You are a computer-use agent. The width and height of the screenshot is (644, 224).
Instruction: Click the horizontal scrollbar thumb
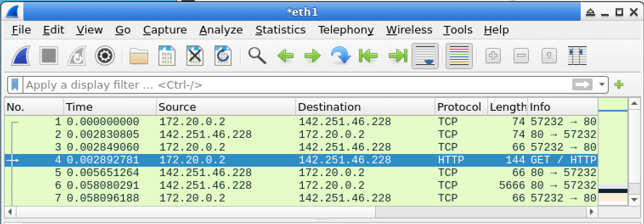point(196,211)
